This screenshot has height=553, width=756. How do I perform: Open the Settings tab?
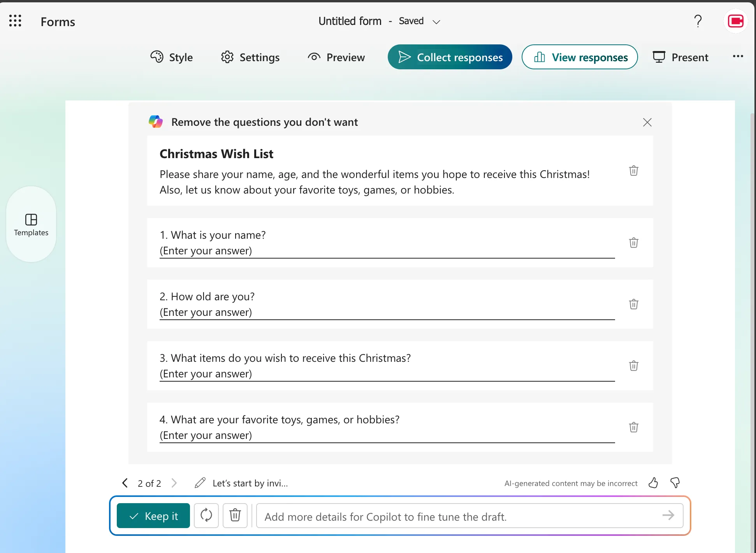[250, 57]
